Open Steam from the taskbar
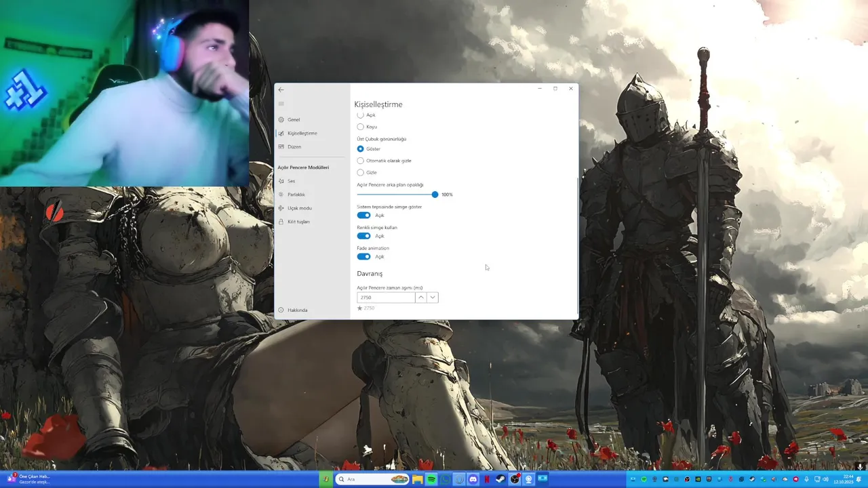Screen dimensions: 868x488 point(500,479)
